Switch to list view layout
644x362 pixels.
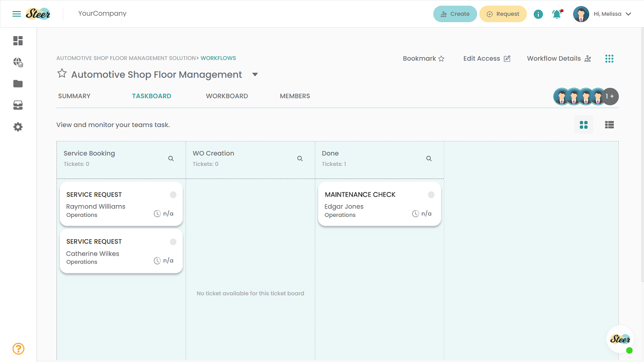(x=609, y=125)
